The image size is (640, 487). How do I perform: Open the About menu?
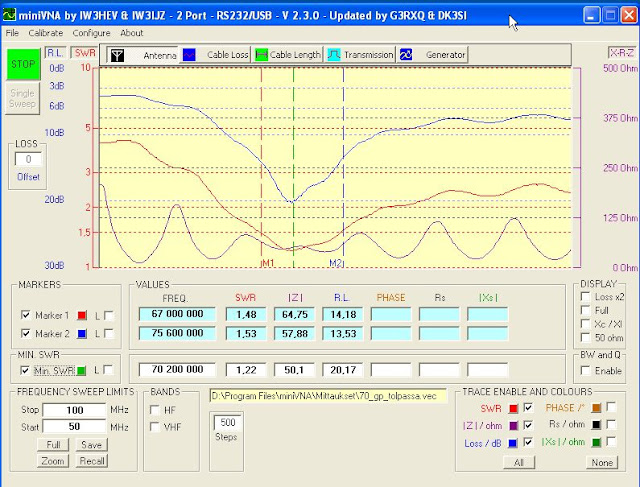click(x=131, y=33)
